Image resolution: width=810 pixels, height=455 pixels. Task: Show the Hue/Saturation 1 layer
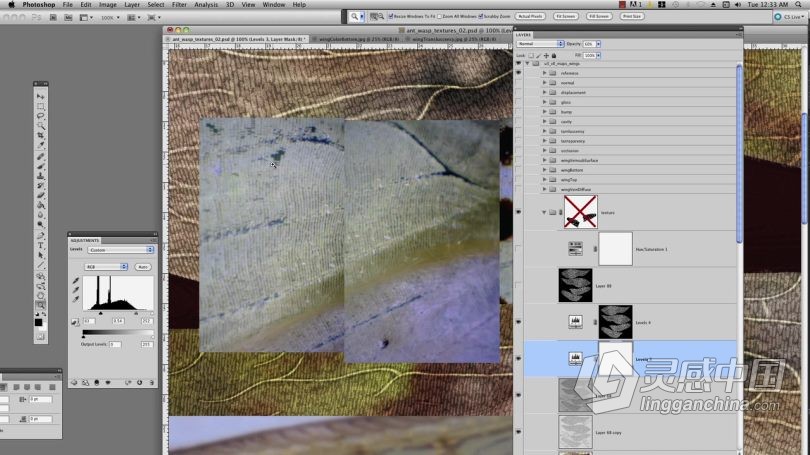click(x=519, y=249)
